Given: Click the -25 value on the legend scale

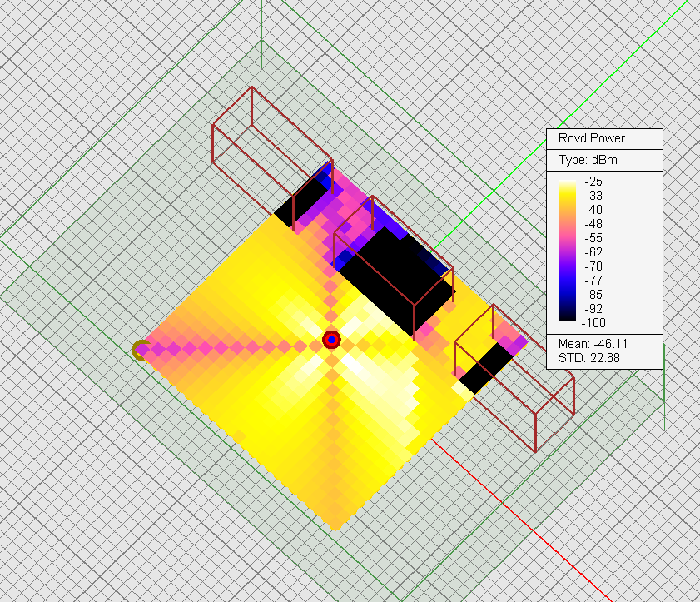Looking at the screenshot, I should pyautogui.click(x=593, y=182).
